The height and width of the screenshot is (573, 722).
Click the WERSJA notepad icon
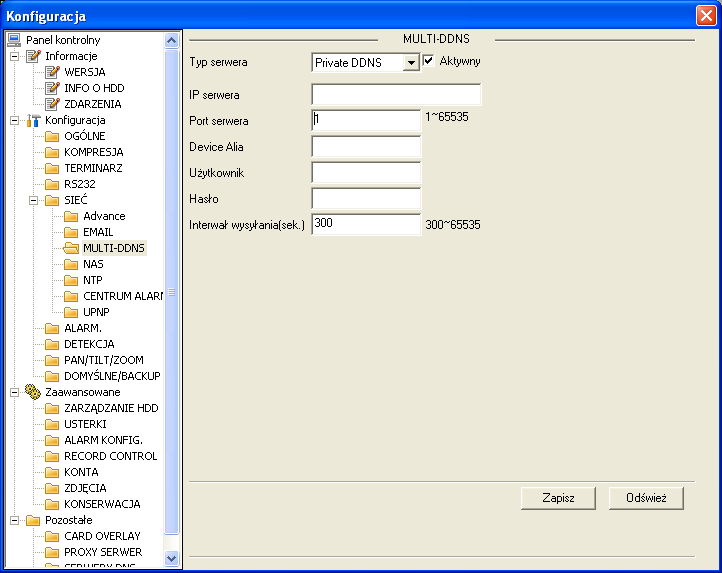pyautogui.click(x=52, y=72)
